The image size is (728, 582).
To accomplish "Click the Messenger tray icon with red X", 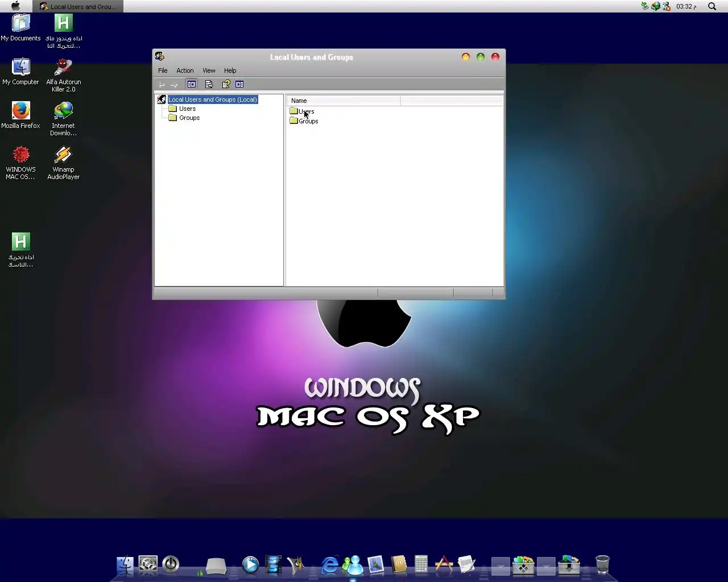I will pyautogui.click(x=666, y=6).
